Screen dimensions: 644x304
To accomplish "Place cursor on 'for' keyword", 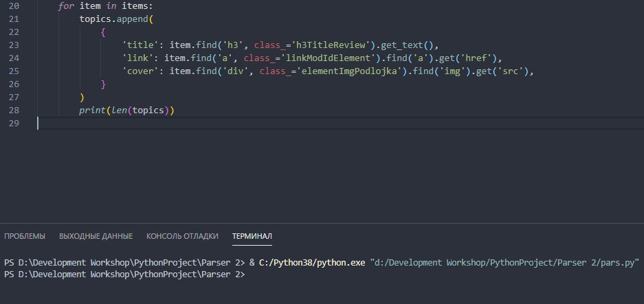I will pyautogui.click(x=66, y=6).
